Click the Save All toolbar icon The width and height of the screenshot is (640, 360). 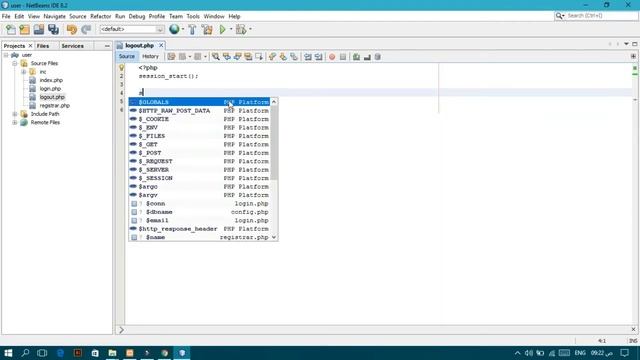click(x=53, y=29)
